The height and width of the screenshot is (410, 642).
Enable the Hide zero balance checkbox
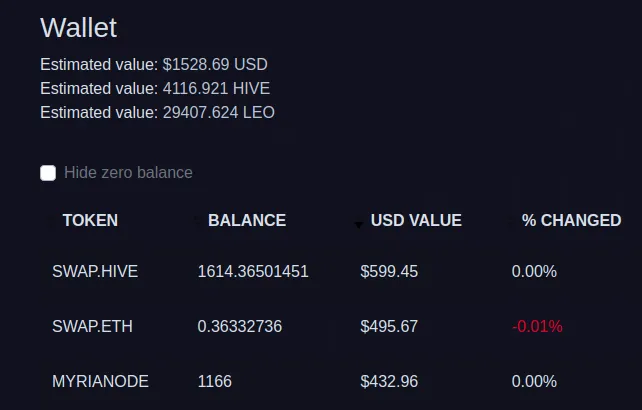coord(48,173)
